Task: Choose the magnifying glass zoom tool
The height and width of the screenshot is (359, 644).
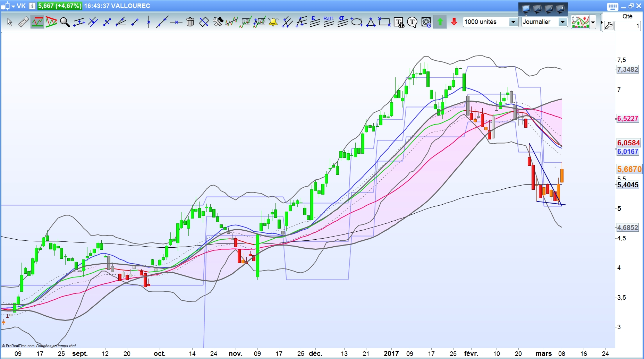Action: click(65, 22)
